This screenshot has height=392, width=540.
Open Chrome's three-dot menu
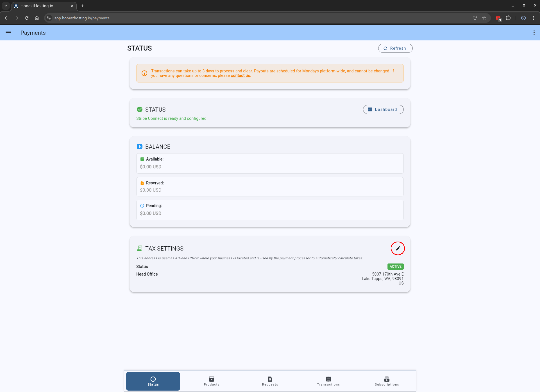pyautogui.click(x=534, y=18)
